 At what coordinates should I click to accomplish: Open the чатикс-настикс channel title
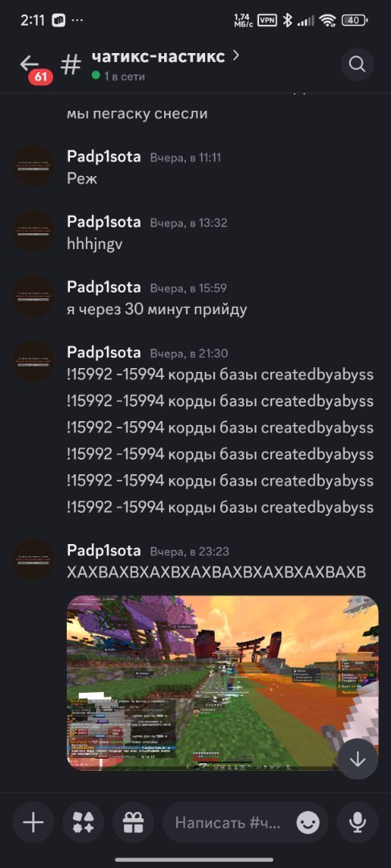(x=158, y=56)
